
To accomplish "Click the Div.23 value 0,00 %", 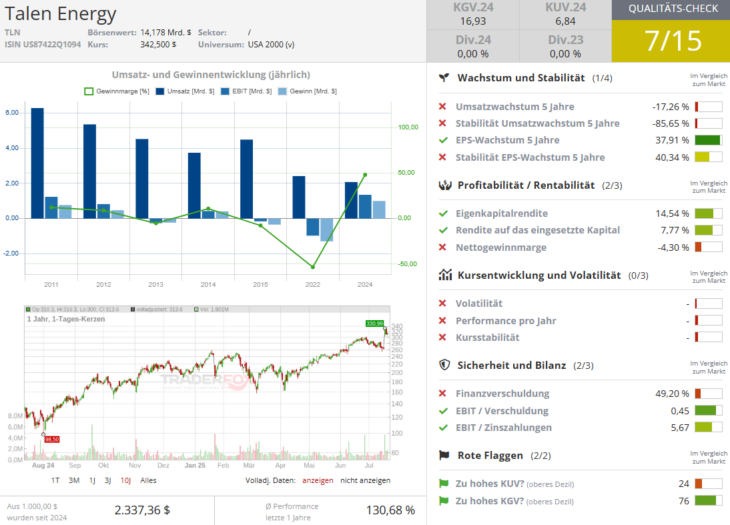I will [x=565, y=54].
